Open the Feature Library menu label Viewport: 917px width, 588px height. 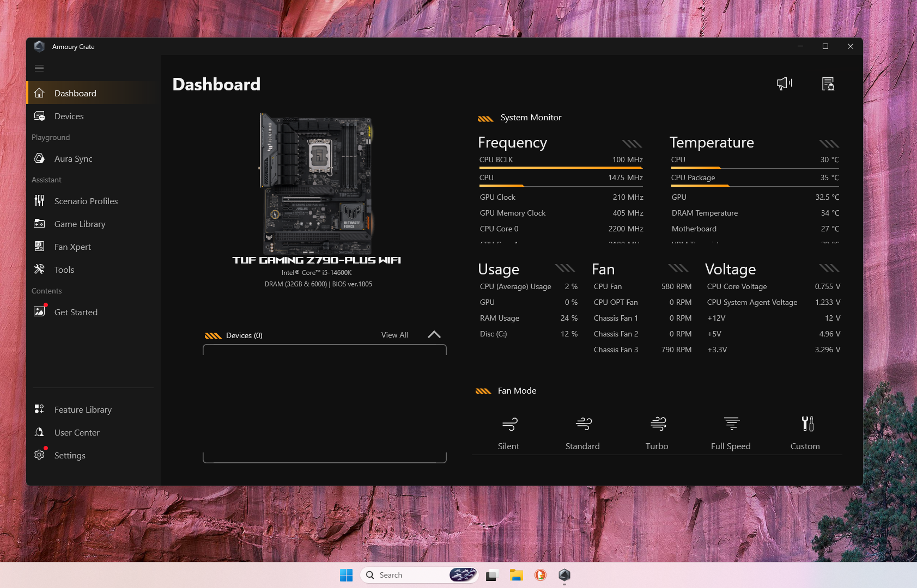(83, 409)
